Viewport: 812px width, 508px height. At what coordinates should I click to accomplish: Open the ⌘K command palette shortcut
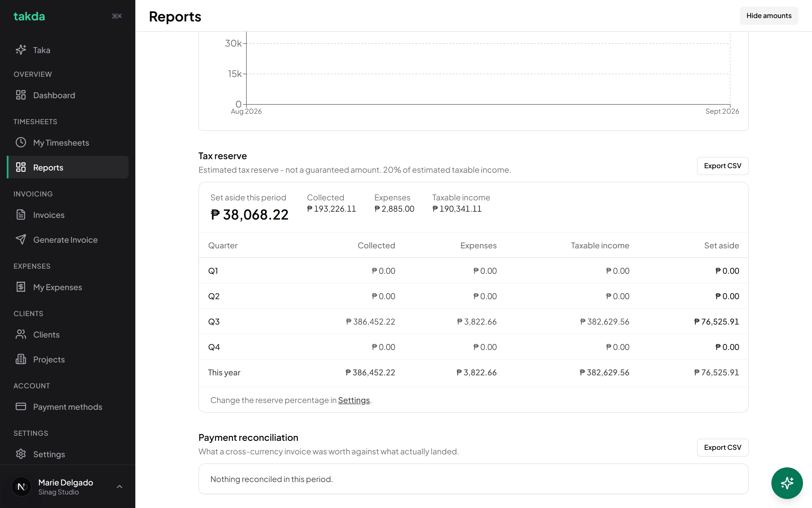pyautogui.click(x=117, y=16)
